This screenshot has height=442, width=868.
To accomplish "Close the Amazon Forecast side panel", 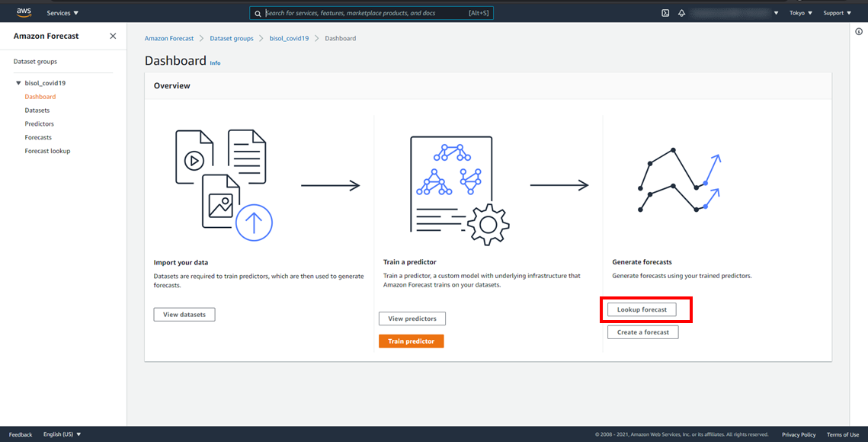I will coord(113,36).
